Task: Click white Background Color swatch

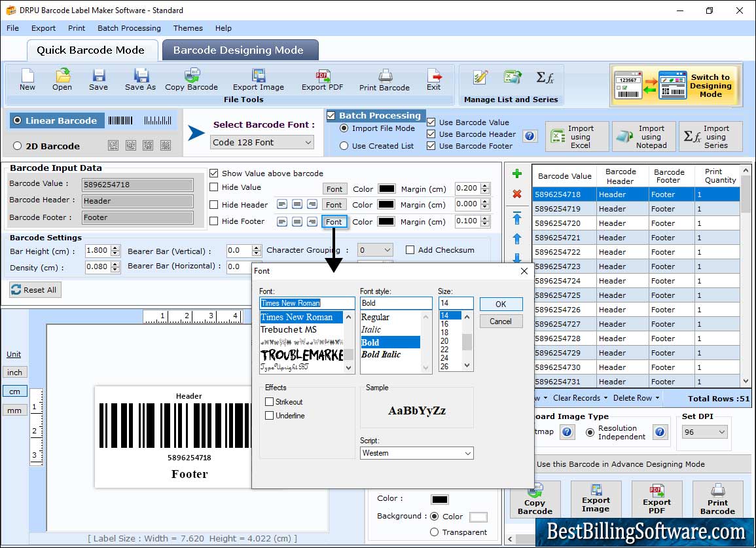Action: (478, 517)
